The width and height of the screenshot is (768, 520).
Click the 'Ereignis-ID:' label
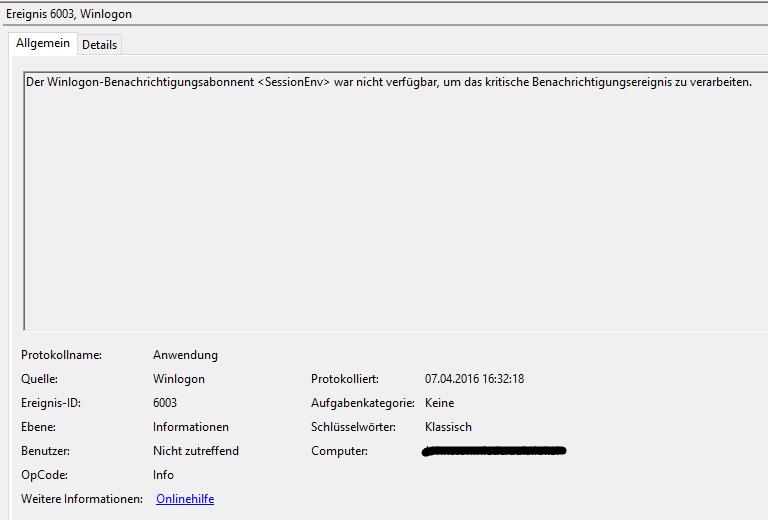pos(50,403)
